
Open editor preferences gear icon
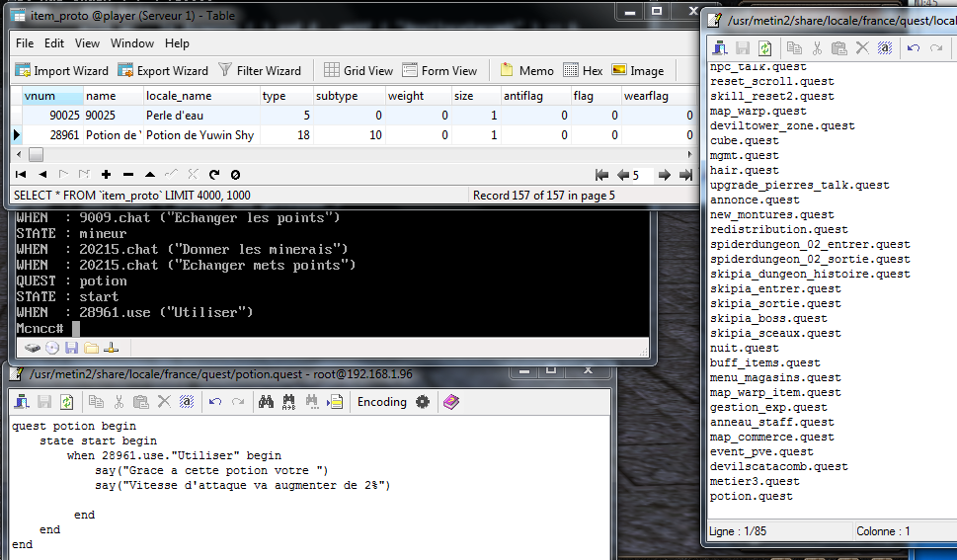click(423, 402)
